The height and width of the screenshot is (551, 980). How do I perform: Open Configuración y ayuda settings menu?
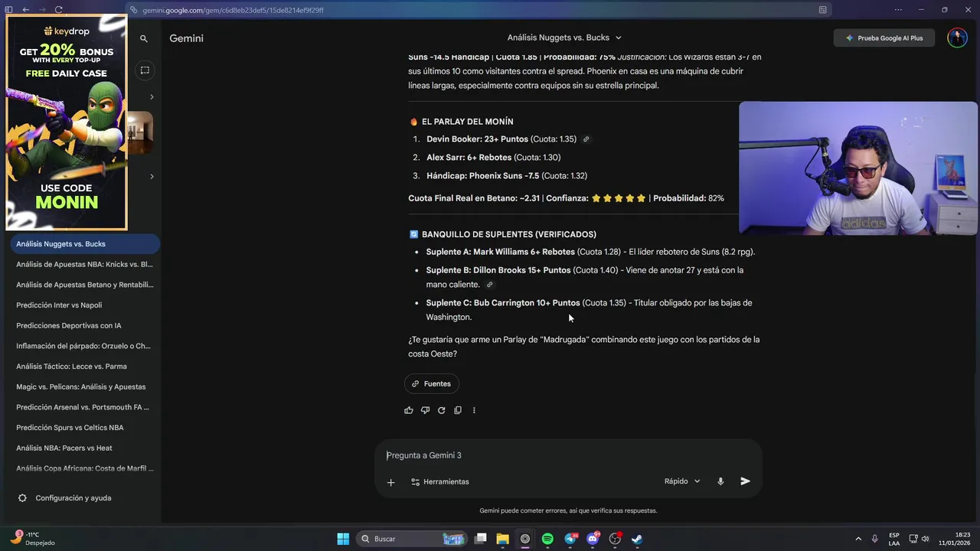[x=65, y=498]
